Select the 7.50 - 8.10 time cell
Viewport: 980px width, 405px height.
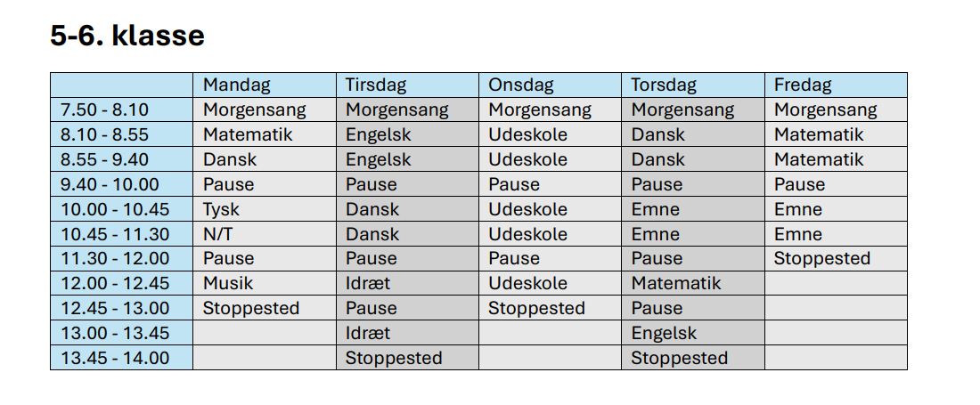tap(121, 110)
